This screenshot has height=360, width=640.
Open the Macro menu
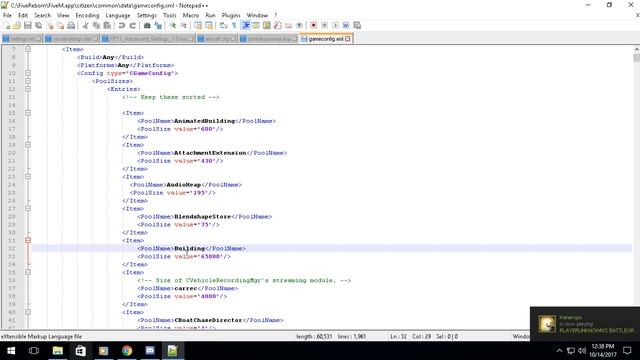pos(191,15)
